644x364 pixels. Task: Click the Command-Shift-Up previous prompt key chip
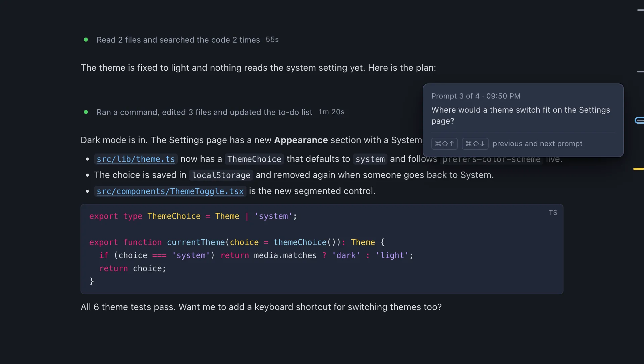[444, 144]
